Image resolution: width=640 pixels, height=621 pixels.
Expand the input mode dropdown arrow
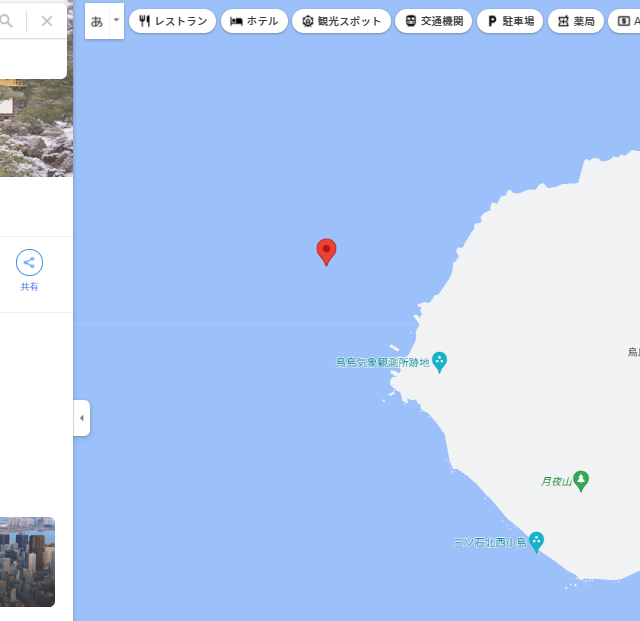[x=117, y=21]
